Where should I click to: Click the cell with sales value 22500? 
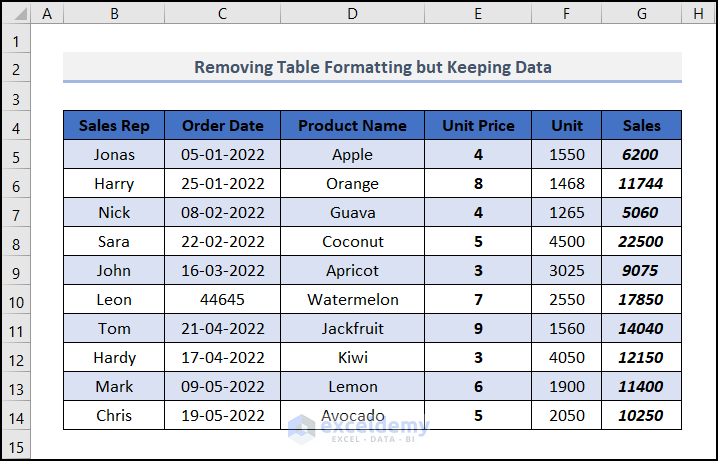(641, 242)
